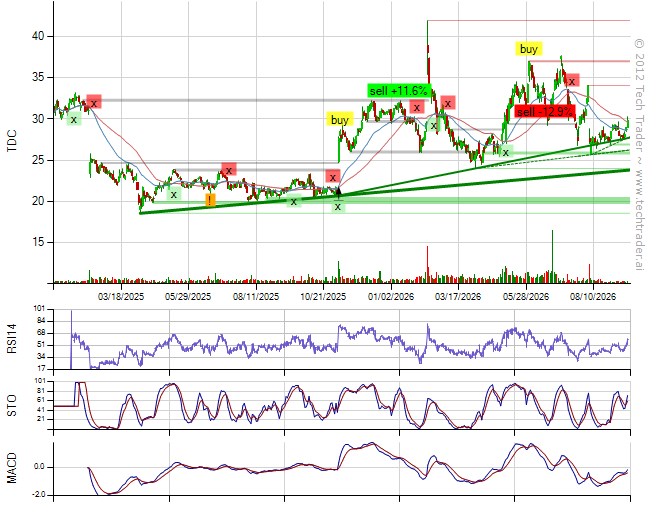The width and height of the screenshot is (657, 514).
Task: Click the red x marker near 32
Action: [x=94, y=102]
